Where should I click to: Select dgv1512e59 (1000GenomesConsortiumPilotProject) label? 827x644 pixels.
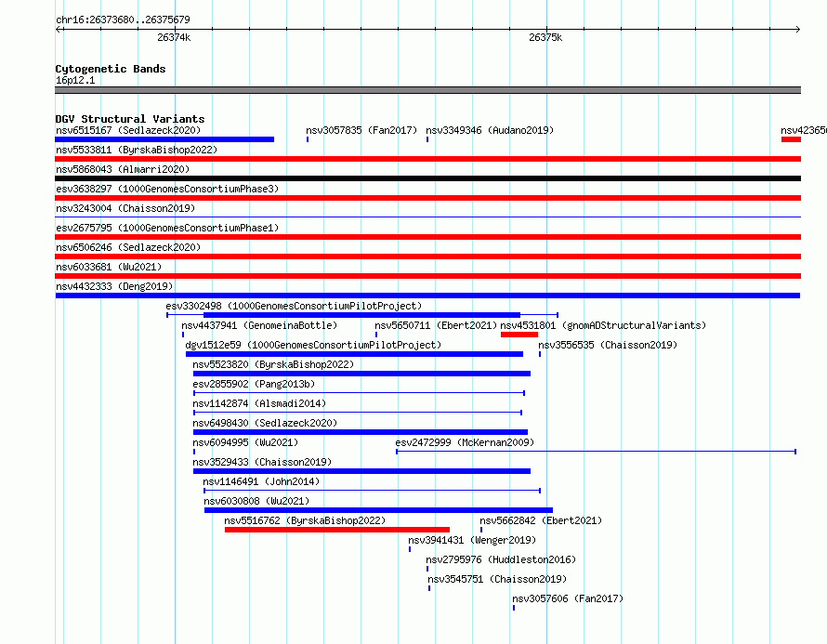point(313,345)
